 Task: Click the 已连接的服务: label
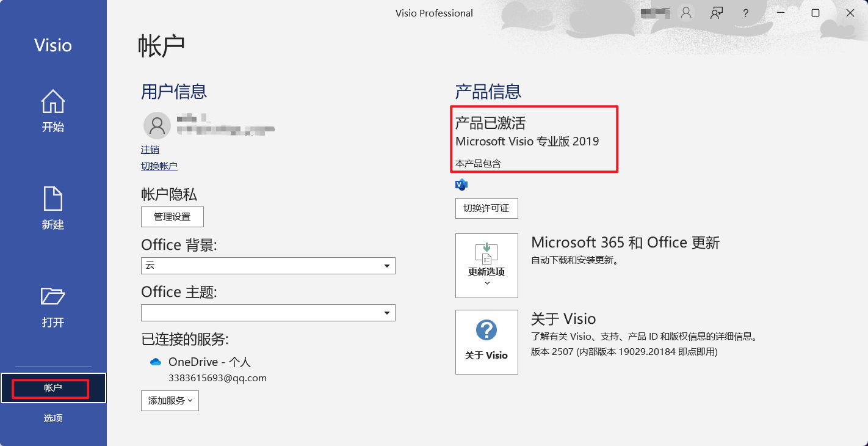pyautogui.click(x=185, y=339)
